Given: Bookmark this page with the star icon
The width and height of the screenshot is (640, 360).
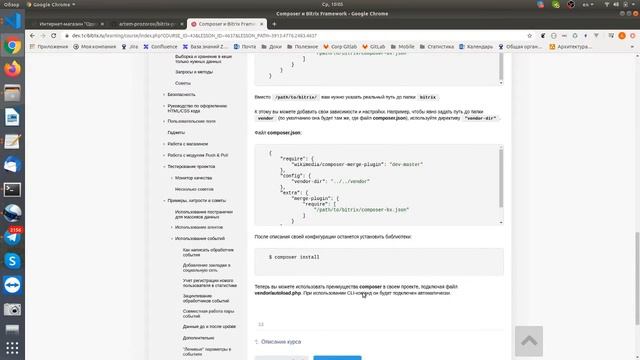Looking at the screenshot, I should point(529,36).
